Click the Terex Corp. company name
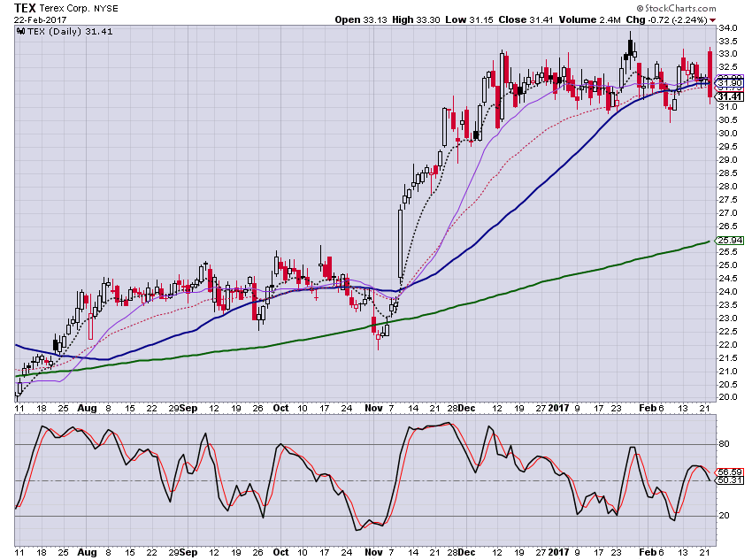 point(65,9)
